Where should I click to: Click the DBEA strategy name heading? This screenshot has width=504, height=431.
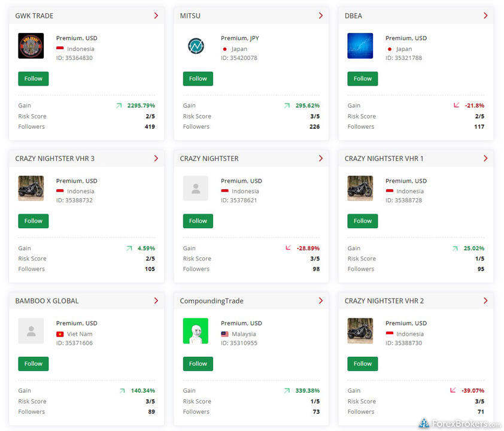point(353,16)
